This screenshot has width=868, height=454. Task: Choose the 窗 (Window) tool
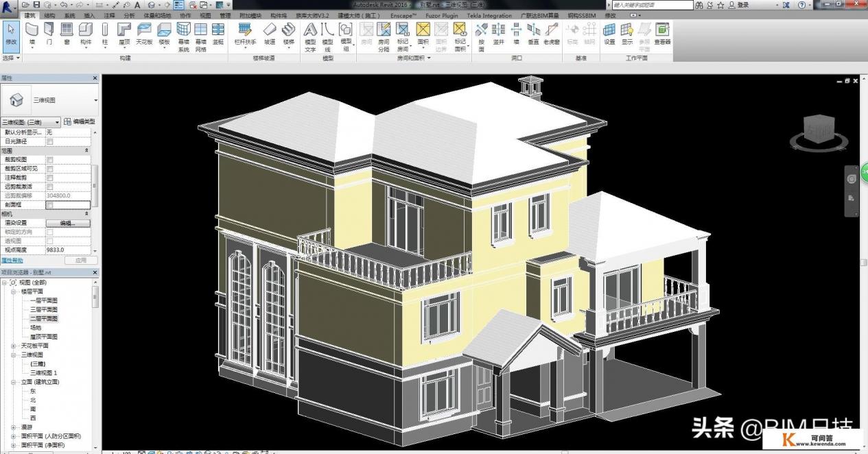67,34
